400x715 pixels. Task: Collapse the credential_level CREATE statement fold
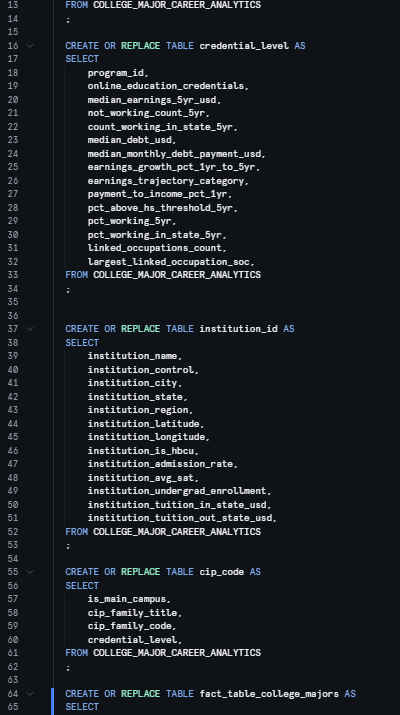[x=30, y=46]
